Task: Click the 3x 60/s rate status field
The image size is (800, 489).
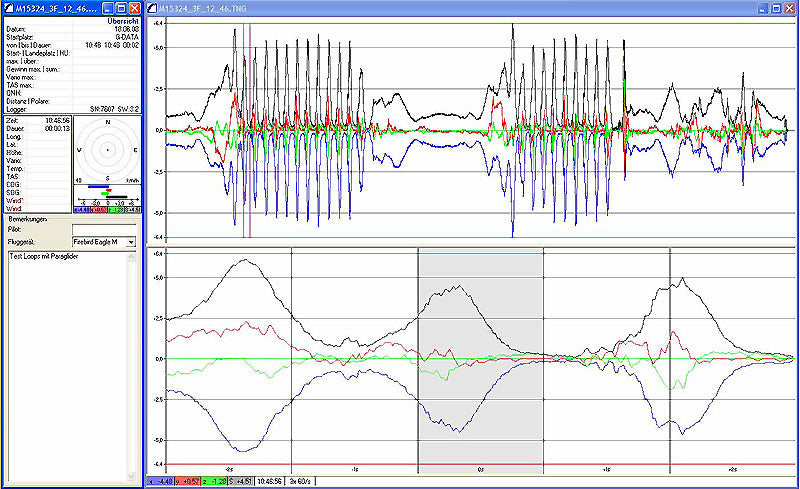Action: click(x=300, y=482)
